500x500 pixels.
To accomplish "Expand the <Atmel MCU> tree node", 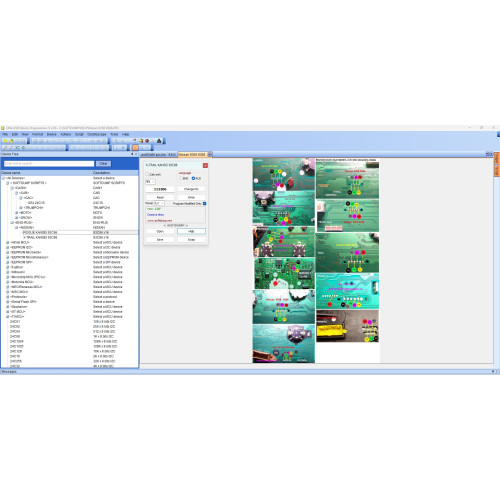I will coord(8,242).
